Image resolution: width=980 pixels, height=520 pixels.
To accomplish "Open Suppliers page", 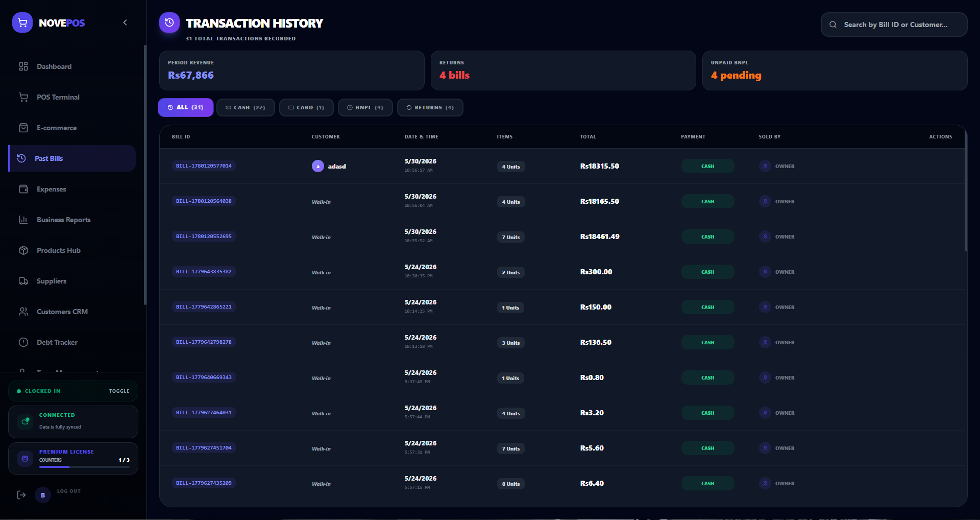I will [x=72, y=281].
